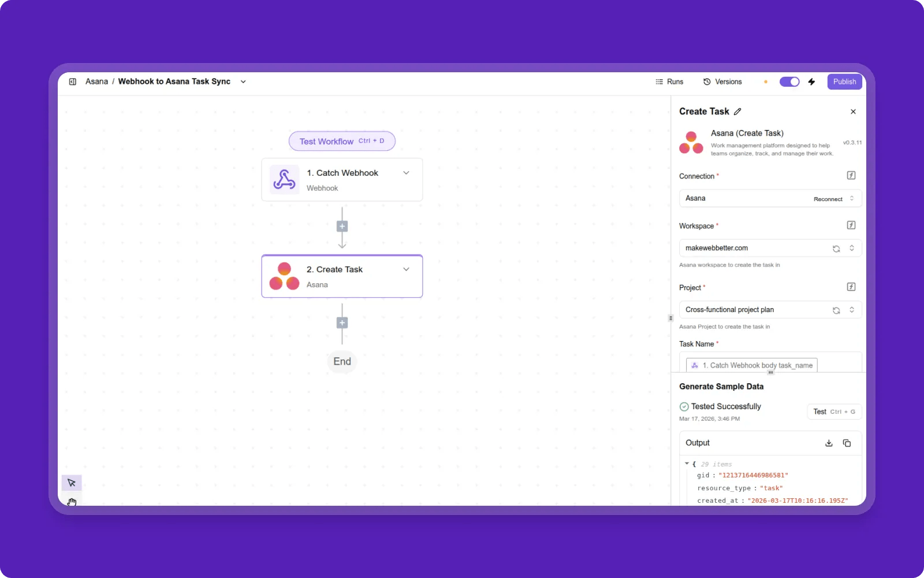
Task: Toggle dynamic value mode for Connection
Action: click(851, 176)
